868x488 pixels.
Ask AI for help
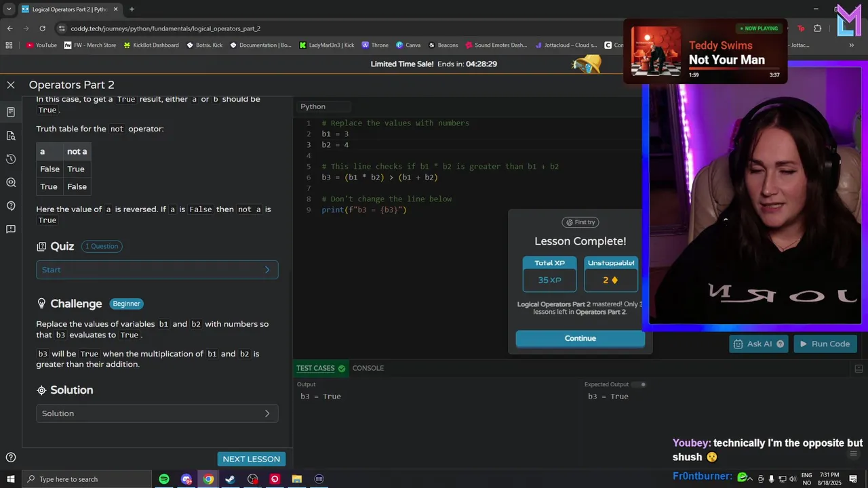click(x=758, y=344)
